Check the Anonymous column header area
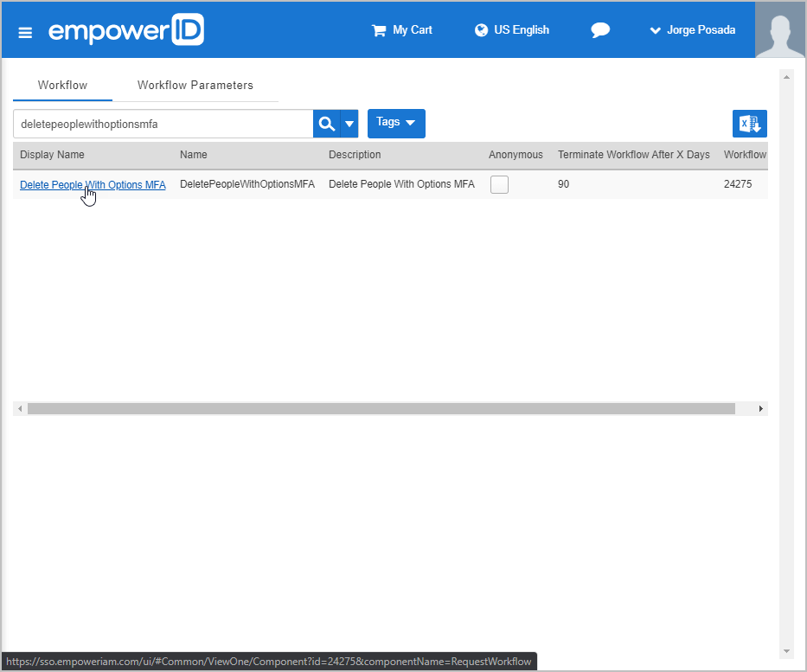 pos(516,154)
